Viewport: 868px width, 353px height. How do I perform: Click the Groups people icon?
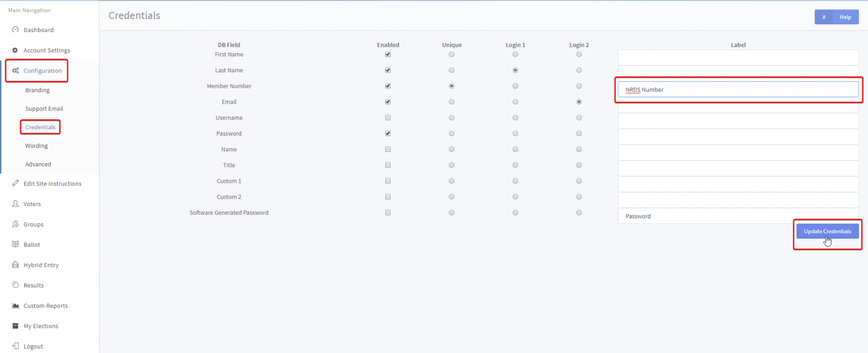(x=15, y=224)
